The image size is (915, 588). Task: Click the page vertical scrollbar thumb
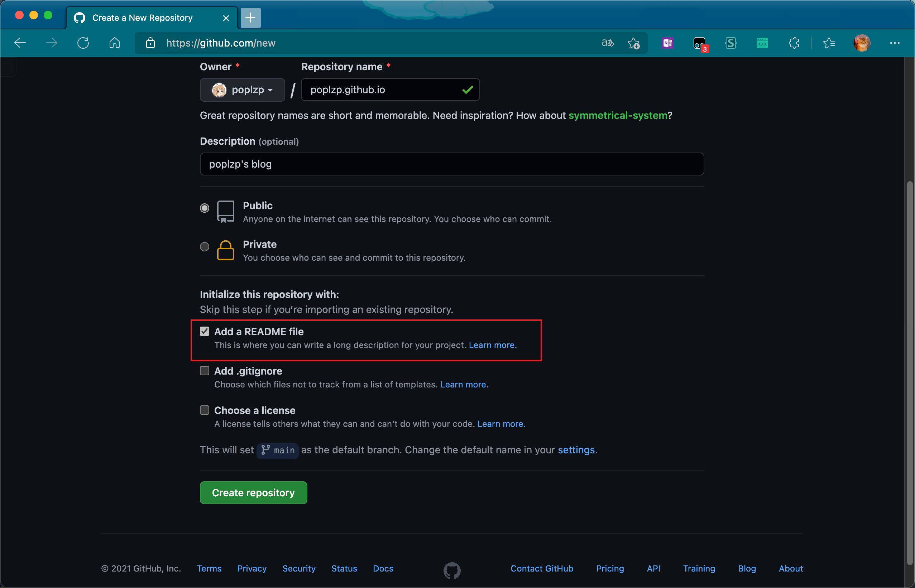(x=910, y=373)
